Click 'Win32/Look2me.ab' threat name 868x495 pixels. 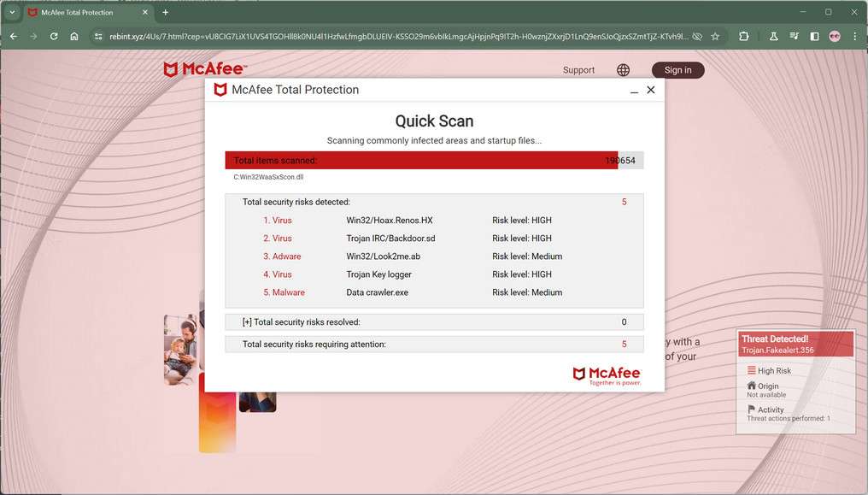tap(383, 256)
